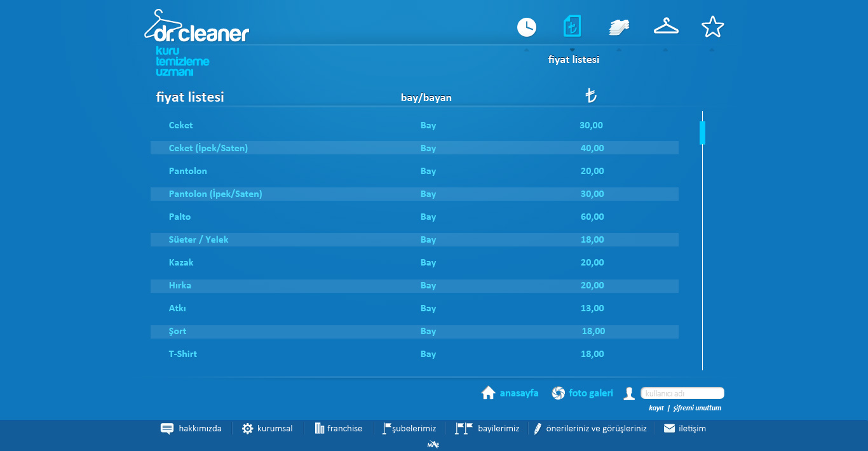Viewport: 868px width, 451px height.
Task: Click the fiyat listesi label under header icons
Action: [574, 60]
